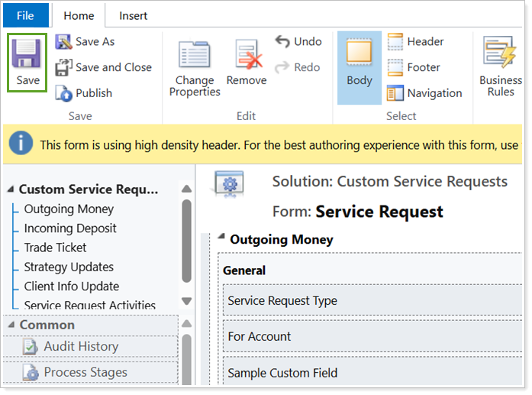This screenshot has width=532, height=395.
Task: Go to Trade Ticket in the tree
Action: coord(55,248)
